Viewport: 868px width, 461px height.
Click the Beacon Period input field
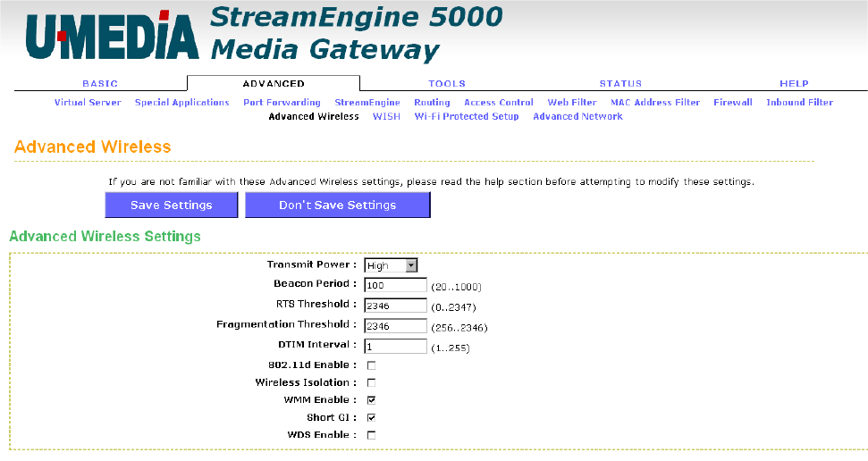coord(395,285)
